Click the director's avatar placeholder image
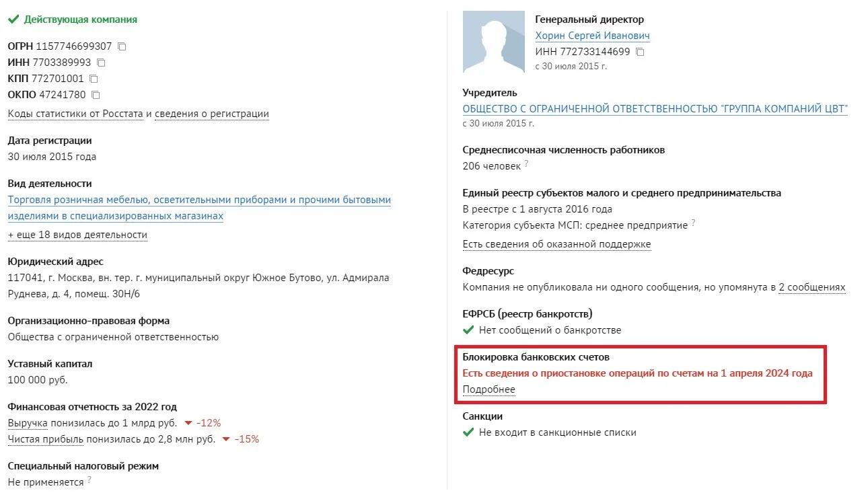Screen dimensions: 868x495 pyautogui.click(x=494, y=42)
